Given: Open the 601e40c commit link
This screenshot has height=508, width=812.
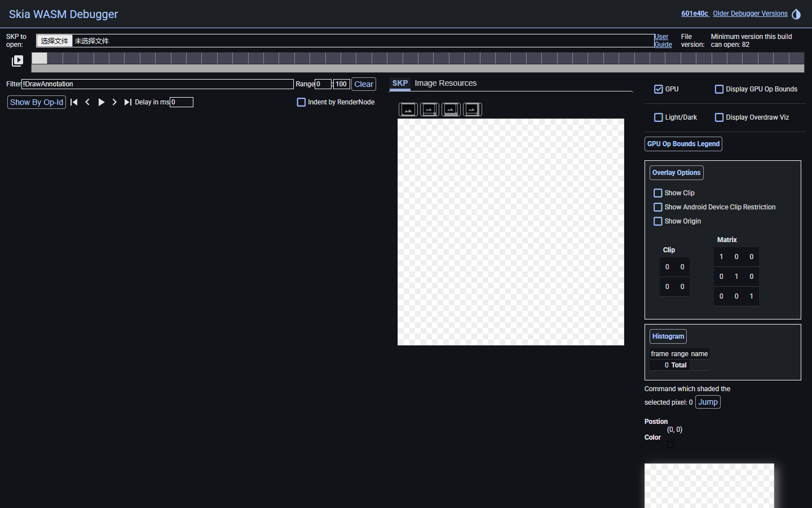Looking at the screenshot, I should 695,14.
